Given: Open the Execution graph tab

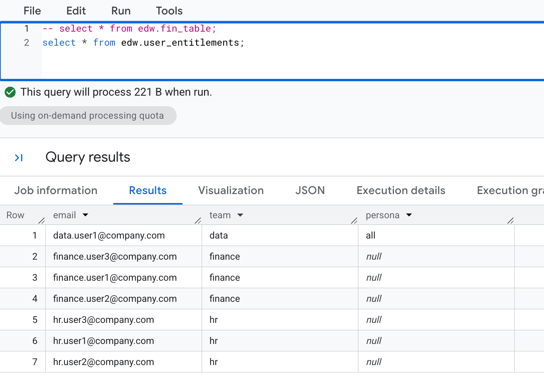Looking at the screenshot, I should coord(510,191).
